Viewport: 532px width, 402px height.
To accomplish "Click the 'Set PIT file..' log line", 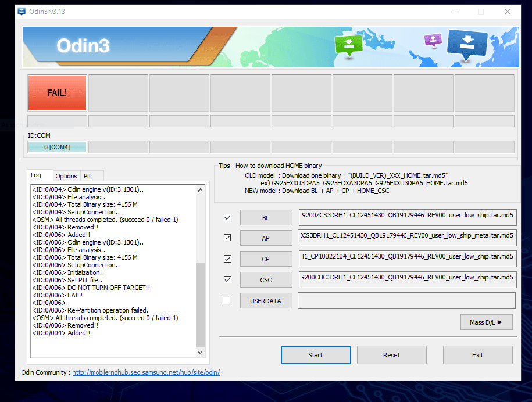I will point(67,280).
